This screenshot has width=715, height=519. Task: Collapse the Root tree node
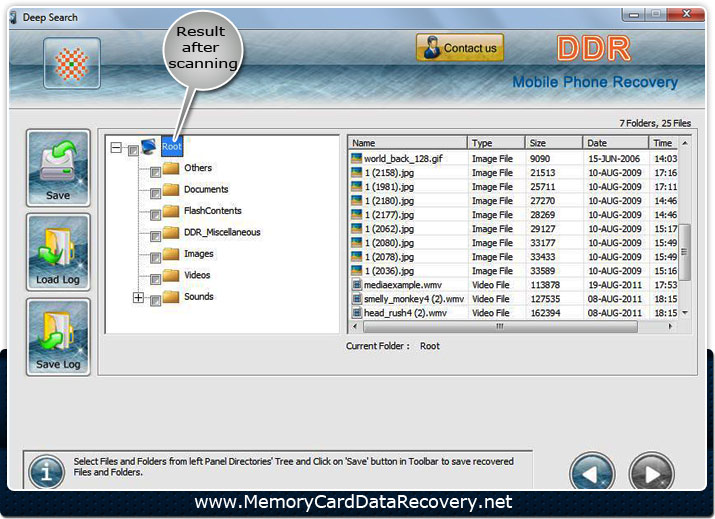tap(116, 147)
